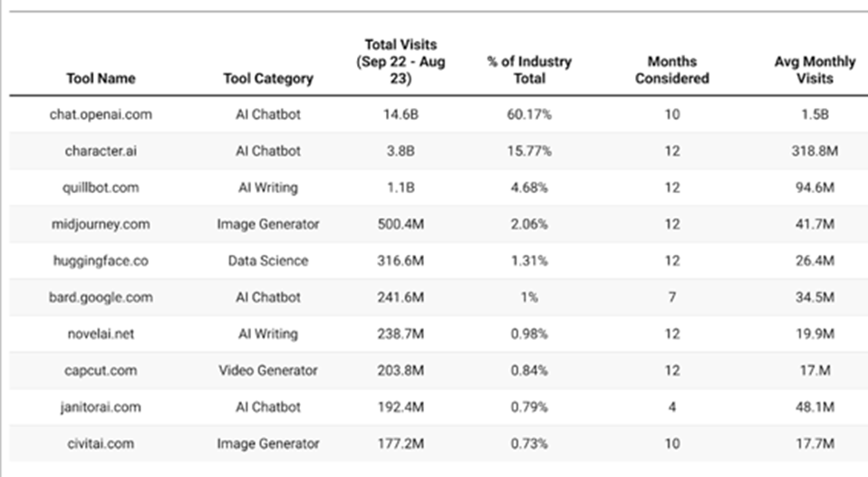868x477 pixels.
Task: Select the bard.google.com entry
Action: (100, 297)
